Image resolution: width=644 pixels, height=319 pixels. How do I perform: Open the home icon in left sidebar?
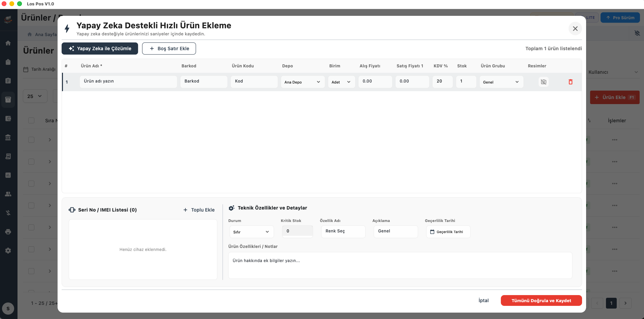tap(8, 43)
